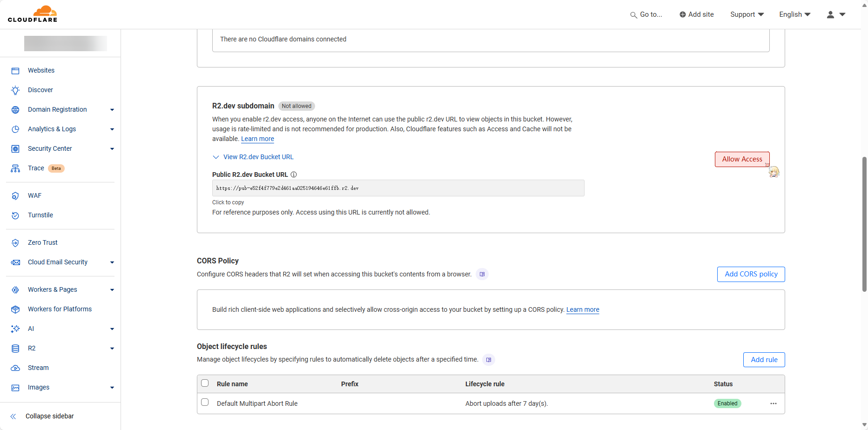Open the Stream product page
The width and height of the screenshot is (868, 430).
38,368
